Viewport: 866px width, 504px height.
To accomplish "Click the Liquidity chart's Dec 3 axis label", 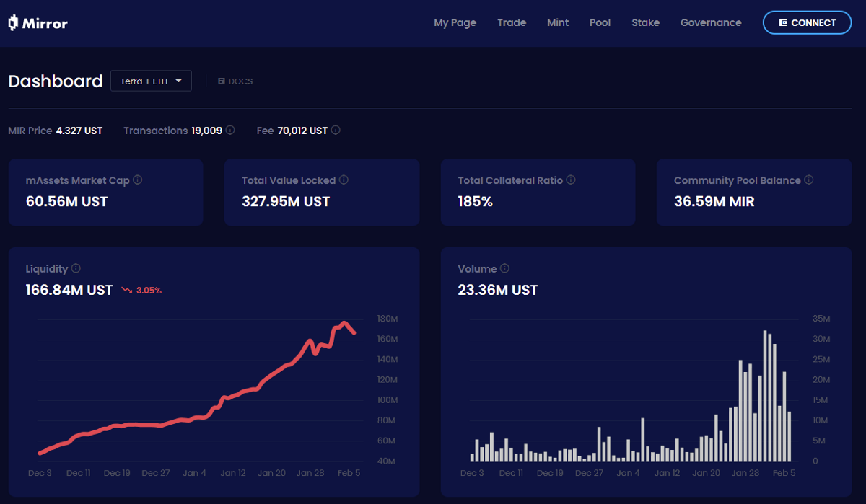I will [x=40, y=473].
